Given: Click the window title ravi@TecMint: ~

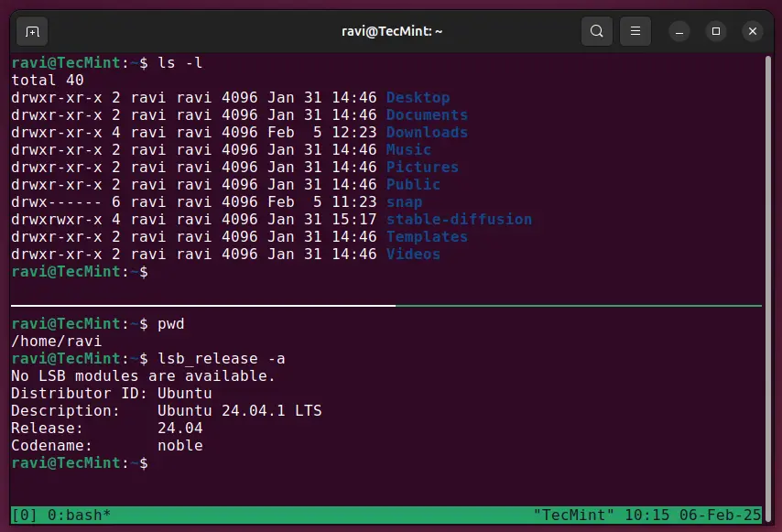Looking at the screenshot, I should pyautogui.click(x=392, y=31).
